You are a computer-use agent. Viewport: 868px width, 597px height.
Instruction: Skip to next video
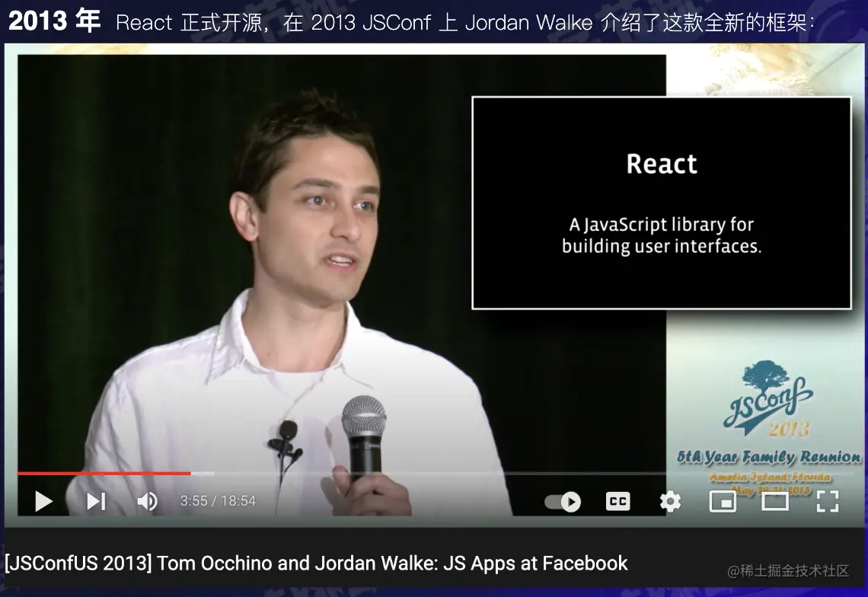coord(97,501)
